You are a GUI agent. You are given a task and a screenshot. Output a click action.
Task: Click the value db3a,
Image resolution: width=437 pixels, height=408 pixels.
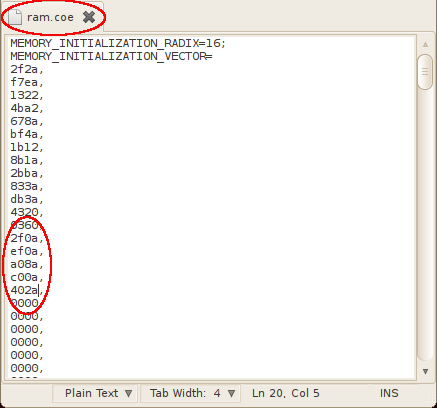(x=27, y=199)
